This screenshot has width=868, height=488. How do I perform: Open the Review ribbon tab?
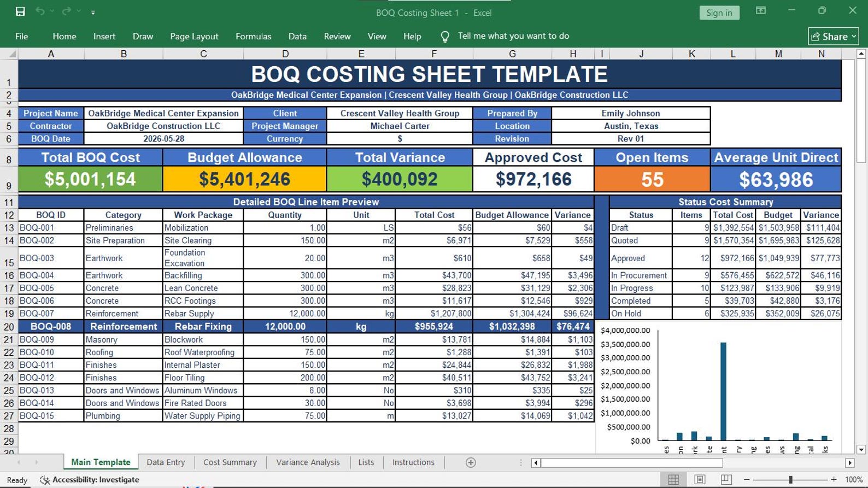click(x=337, y=36)
